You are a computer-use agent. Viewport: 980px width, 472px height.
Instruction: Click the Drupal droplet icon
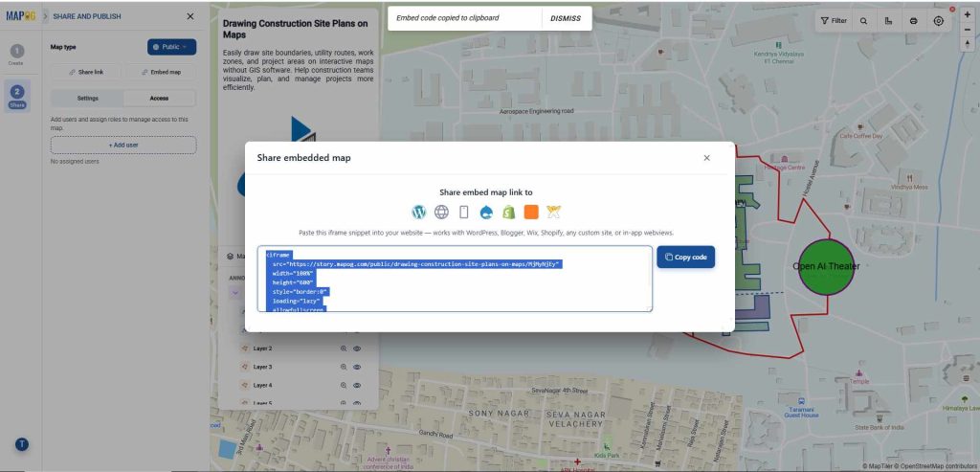pos(486,213)
